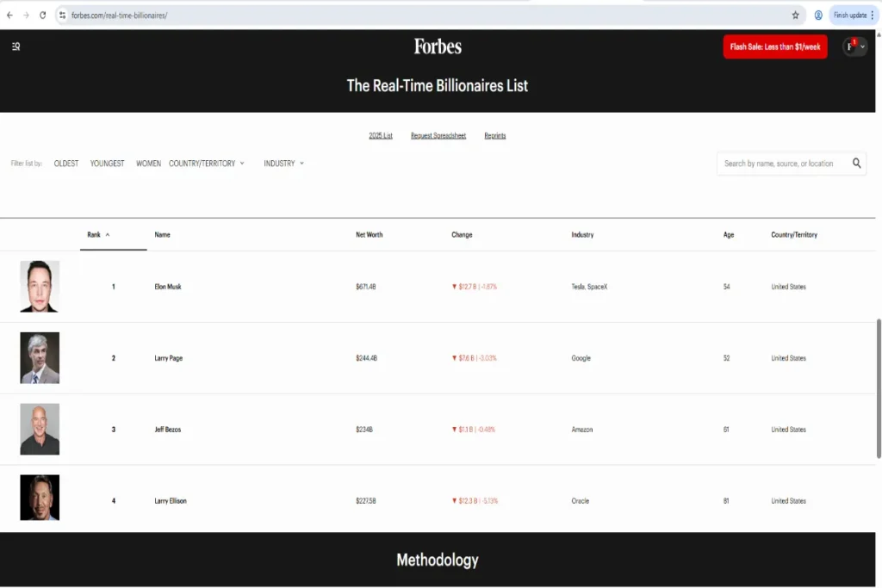Reload the page with the refresh icon
This screenshot has width=882, height=588.
43,15
